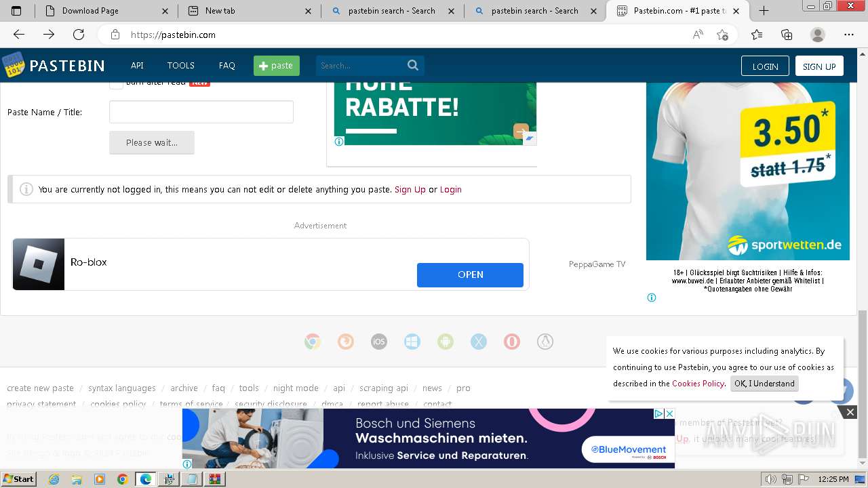The image size is (868, 488).
Task: Click the Windows Start button
Action: click(18, 479)
